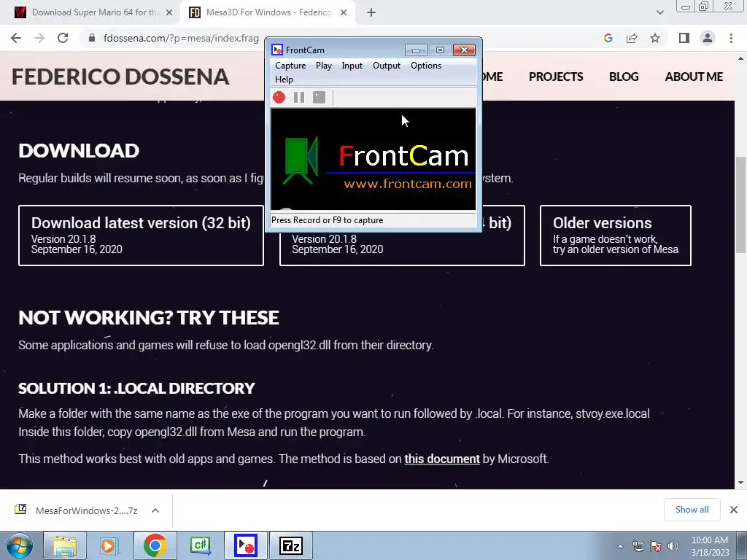Click the www.frontcam.com link in preview

point(408,184)
